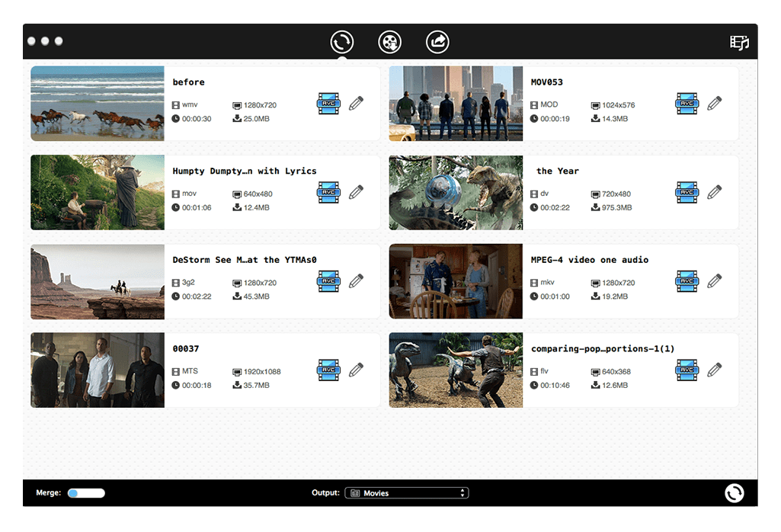The height and width of the screenshot is (532, 781).
Task: Select the Year dinosaur thumbnail
Action: 456,192
